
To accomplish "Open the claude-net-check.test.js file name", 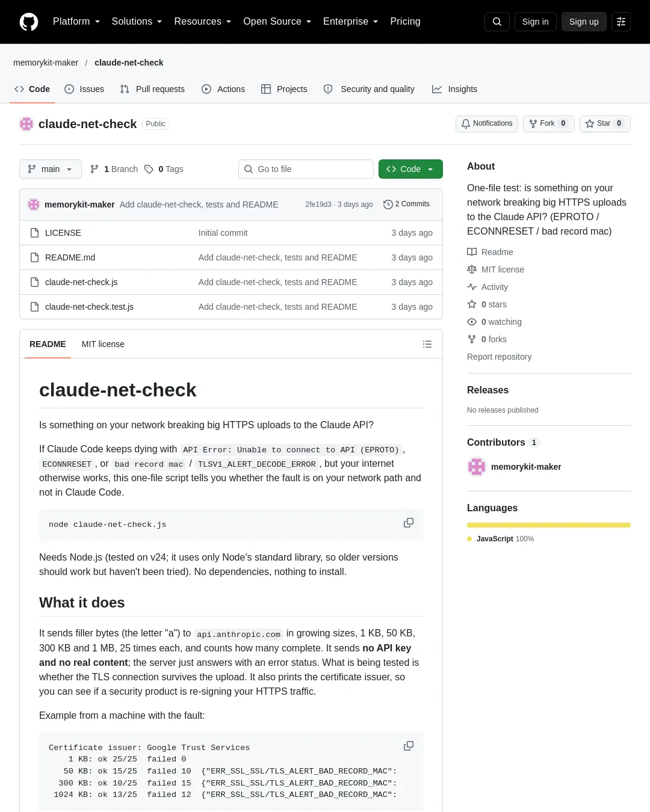I will tap(89, 307).
